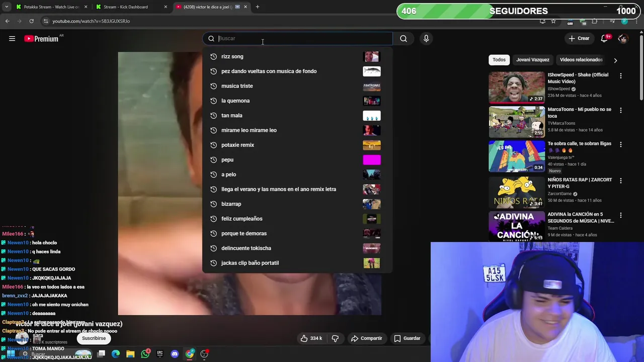Choose 'jackas clip baño portatil' suggestion
Image resolution: width=644 pixels, height=362 pixels.
(x=297, y=263)
